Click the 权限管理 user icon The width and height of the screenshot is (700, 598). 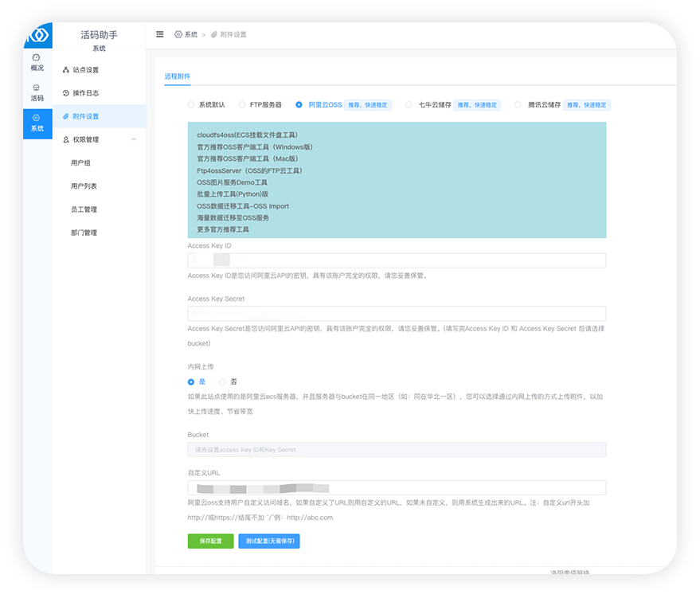pos(65,139)
